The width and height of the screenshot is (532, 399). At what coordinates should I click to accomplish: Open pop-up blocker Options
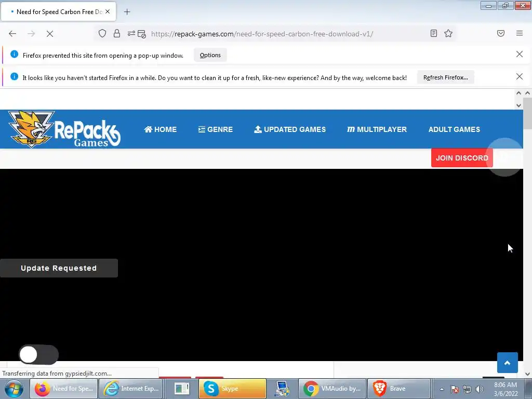click(210, 55)
